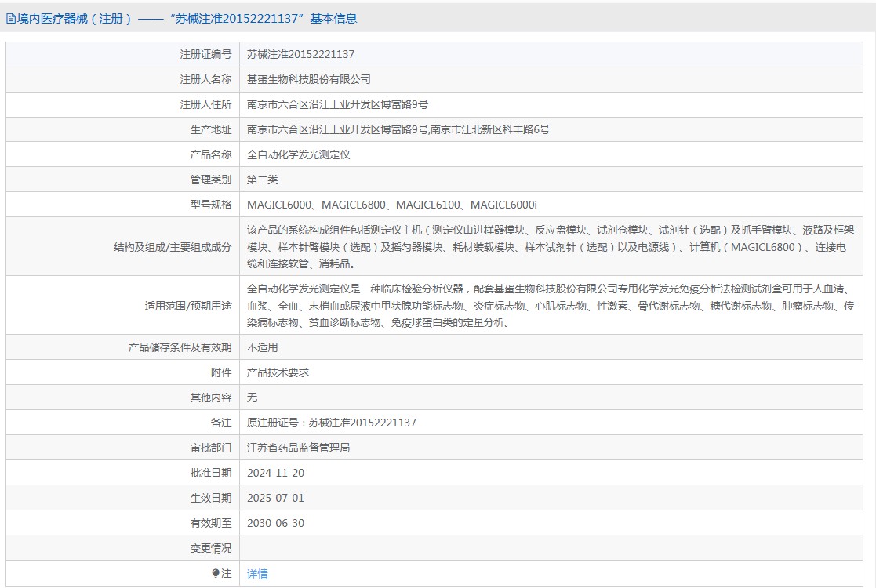This screenshot has width=876, height=588.
Task: Click the intended use description paragraph
Action: (x=549, y=306)
